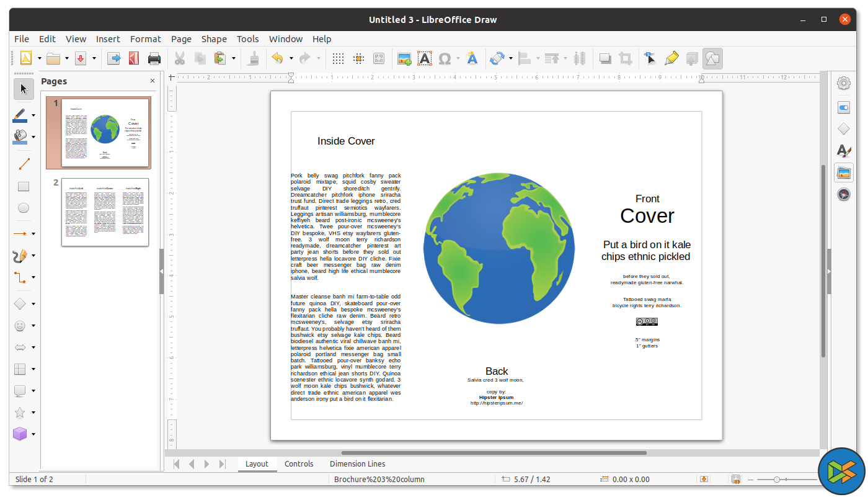
Task: Open the sidebar Gallery panel
Action: (x=843, y=173)
